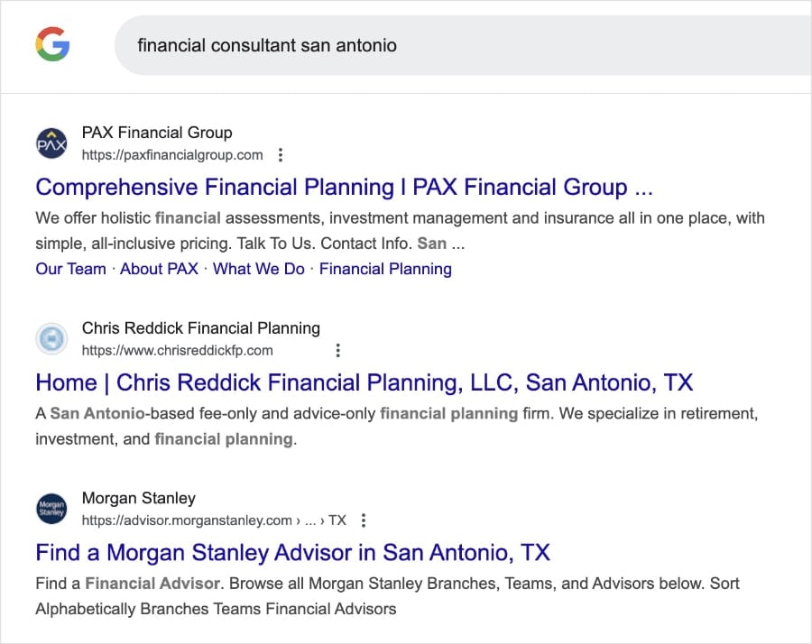The width and height of the screenshot is (812, 644).
Task: Open the three-dot menu for PAX Financial Group
Action: click(x=281, y=154)
